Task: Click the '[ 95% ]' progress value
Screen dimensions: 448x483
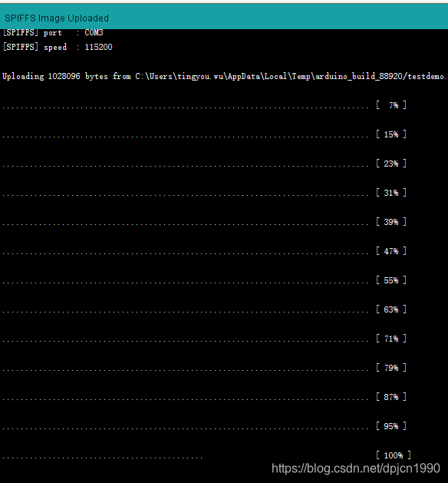Action: pos(391,426)
